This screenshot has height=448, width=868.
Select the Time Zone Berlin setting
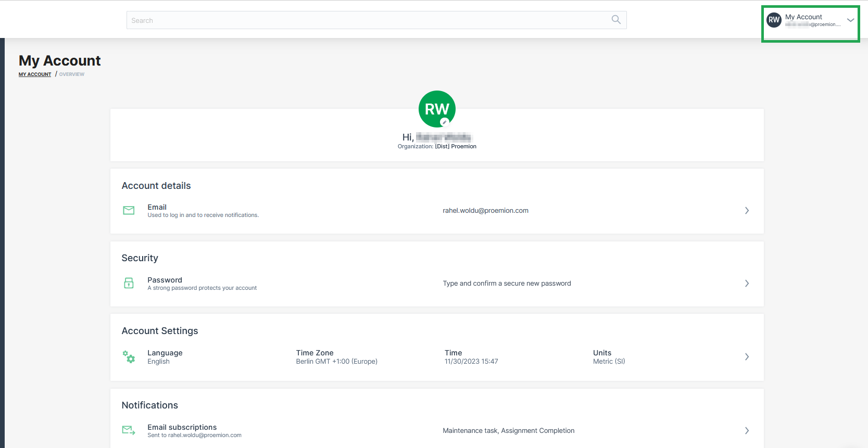click(336, 357)
